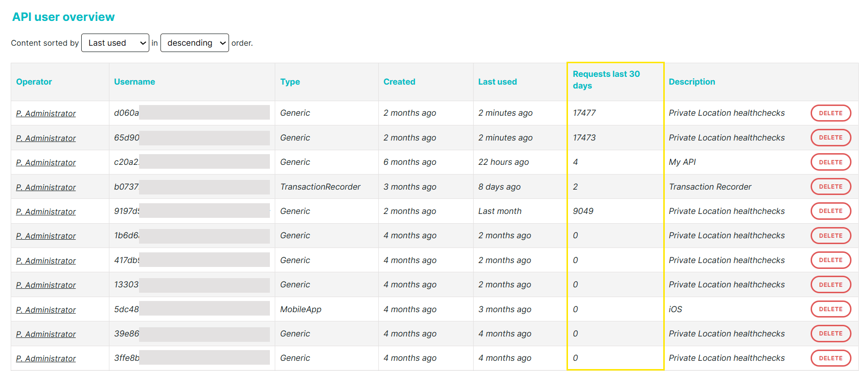Open P. Administrator link in 5dc48 row
Image resolution: width=868 pixels, height=371 pixels.
tap(46, 310)
